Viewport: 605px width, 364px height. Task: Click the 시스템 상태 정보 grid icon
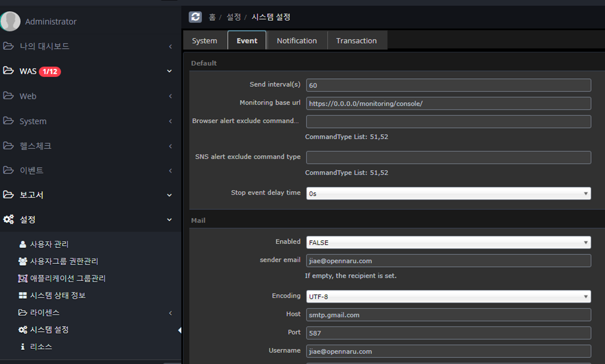point(23,295)
